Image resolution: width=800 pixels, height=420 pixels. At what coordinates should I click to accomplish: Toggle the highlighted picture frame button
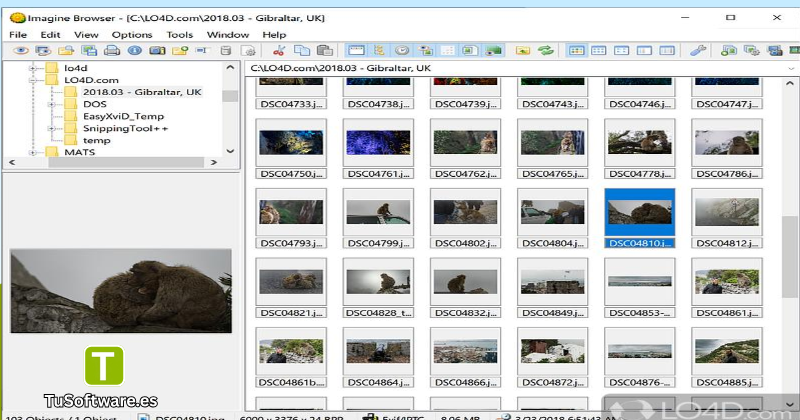click(x=470, y=51)
